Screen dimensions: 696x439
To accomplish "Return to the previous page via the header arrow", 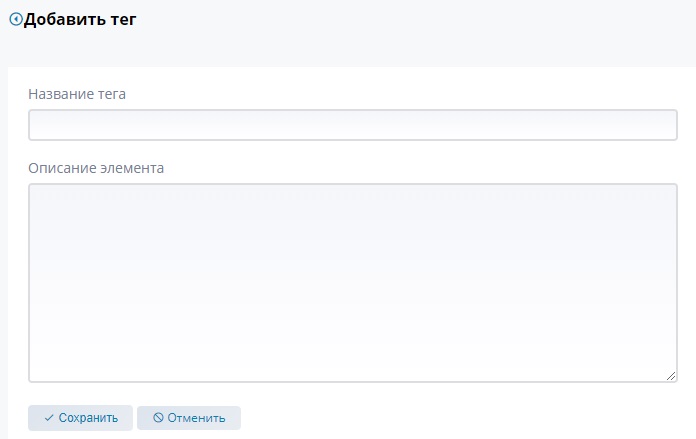I will pos(16,20).
